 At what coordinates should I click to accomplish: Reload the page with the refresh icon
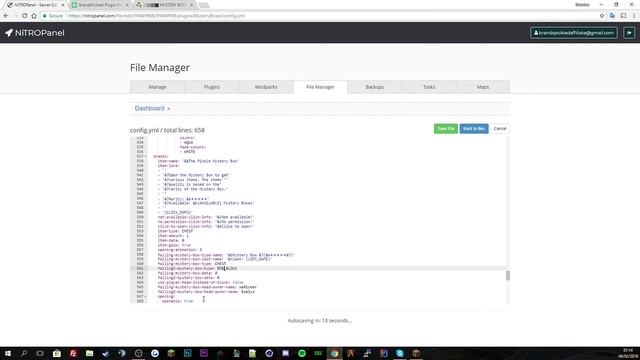[x=24, y=16]
